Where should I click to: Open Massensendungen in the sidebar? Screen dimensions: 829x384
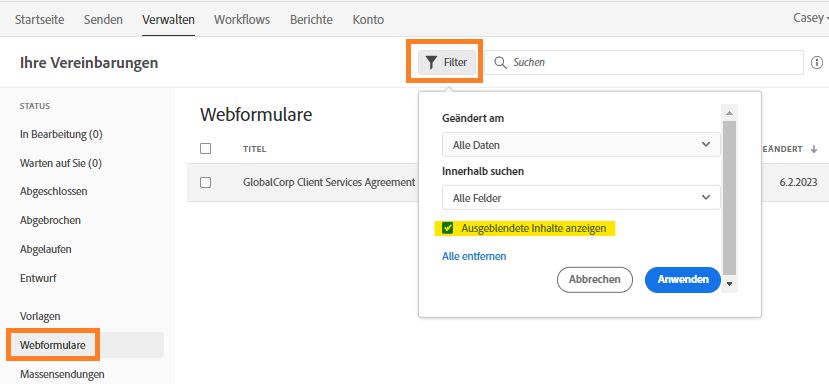(x=62, y=374)
